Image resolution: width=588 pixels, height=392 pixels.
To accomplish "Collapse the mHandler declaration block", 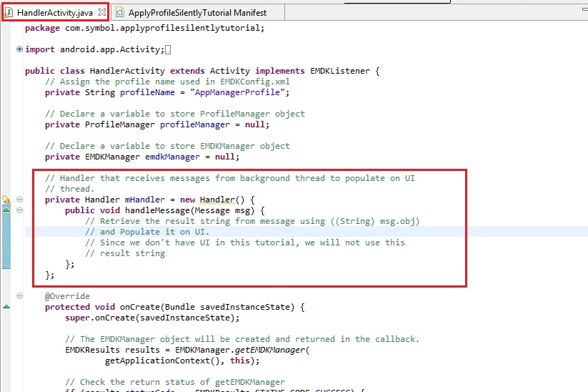I will pyautogui.click(x=19, y=200).
